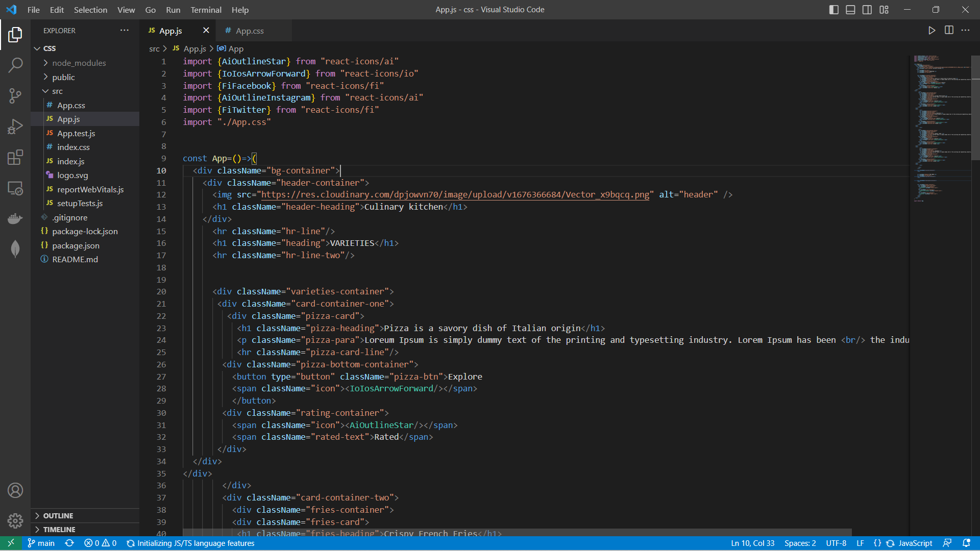Open the Extensions view
Viewport: 980px width, 551px height.
point(15,157)
